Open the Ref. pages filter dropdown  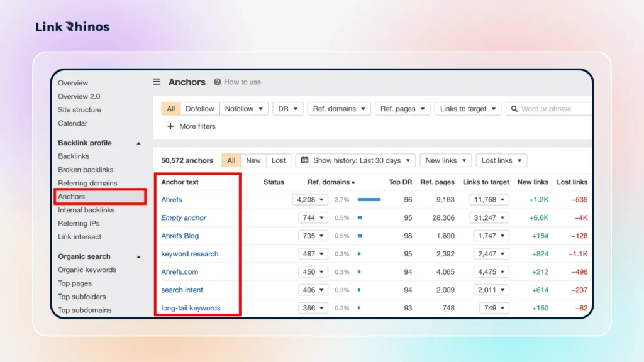click(402, 109)
